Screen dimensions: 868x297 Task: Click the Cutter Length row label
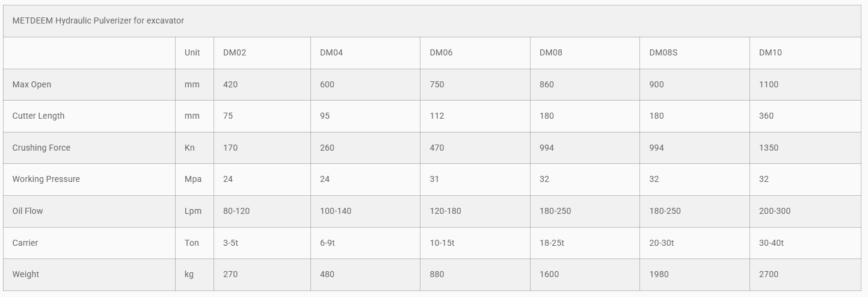click(x=38, y=116)
